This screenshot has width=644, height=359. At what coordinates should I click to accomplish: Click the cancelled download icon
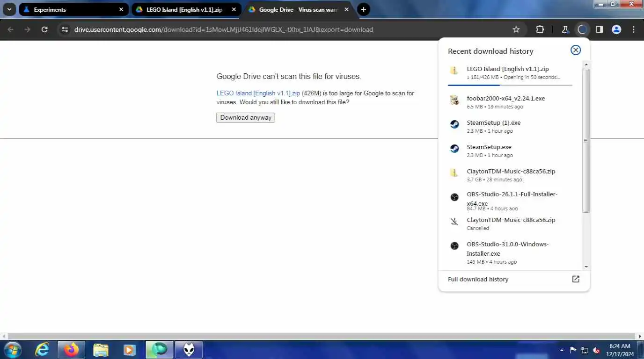454,222
